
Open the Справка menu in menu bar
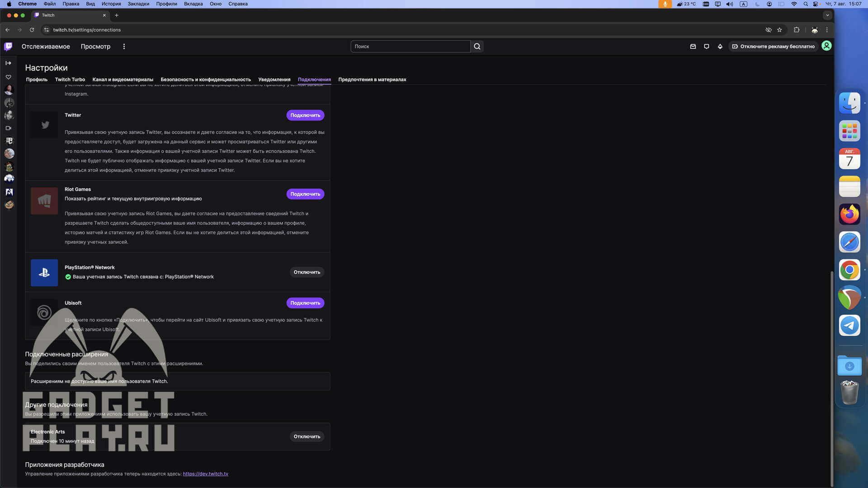238,4
